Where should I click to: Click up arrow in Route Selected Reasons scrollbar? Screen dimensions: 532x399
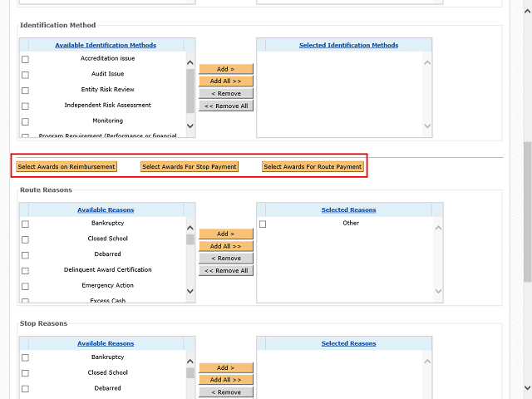point(438,228)
